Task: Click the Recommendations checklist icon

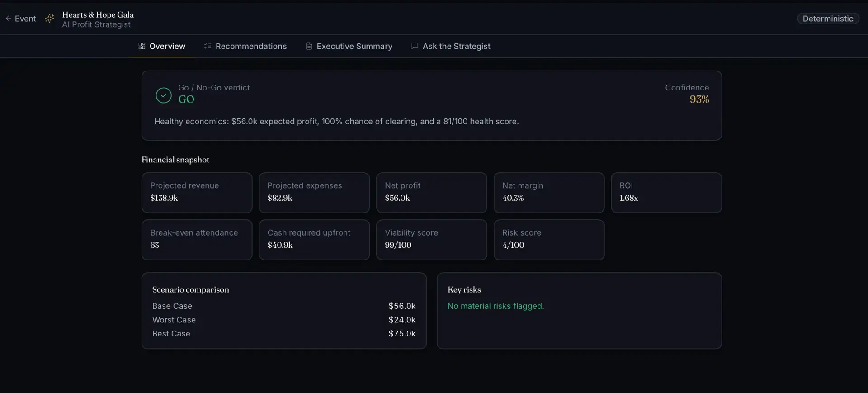Action: click(x=208, y=46)
